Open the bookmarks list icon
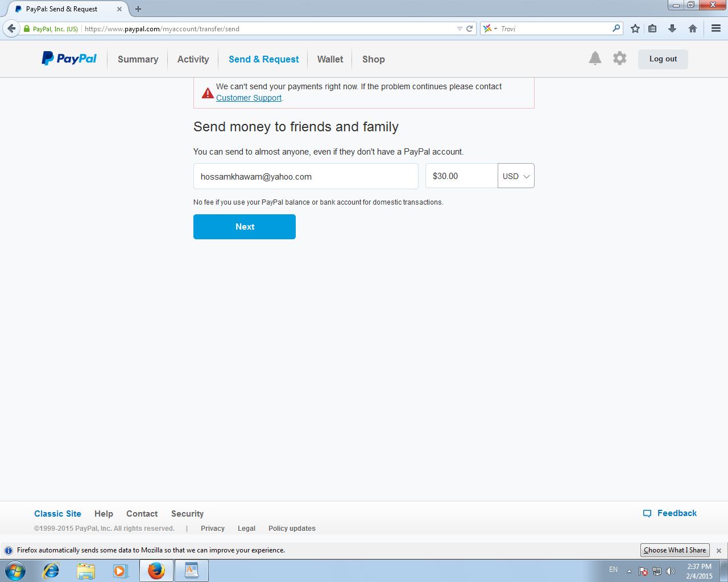728x582 pixels. [652, 28]
